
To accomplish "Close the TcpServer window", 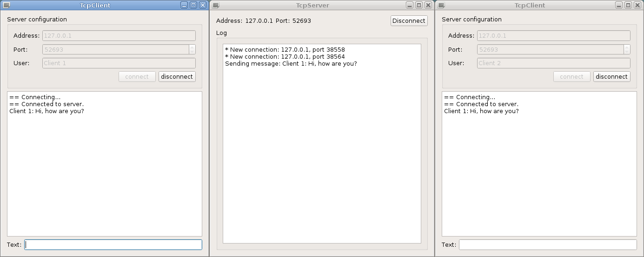I will [428, 5].
